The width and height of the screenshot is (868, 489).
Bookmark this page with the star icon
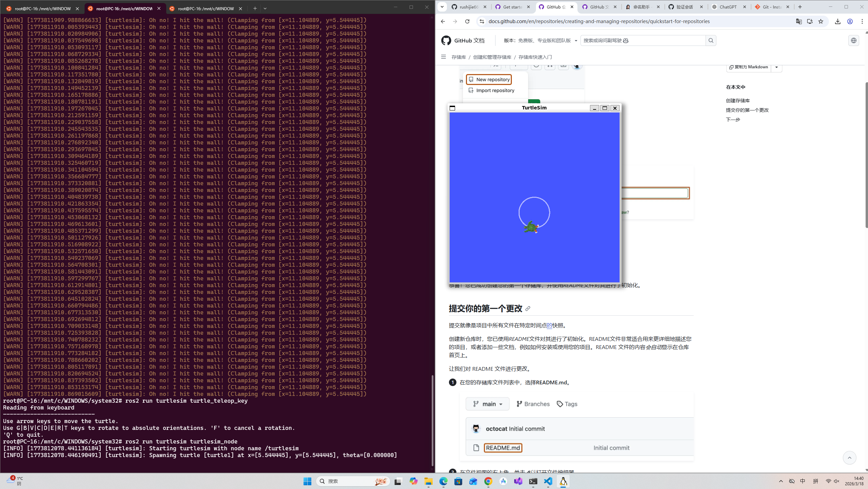click(x=821, y=21)
